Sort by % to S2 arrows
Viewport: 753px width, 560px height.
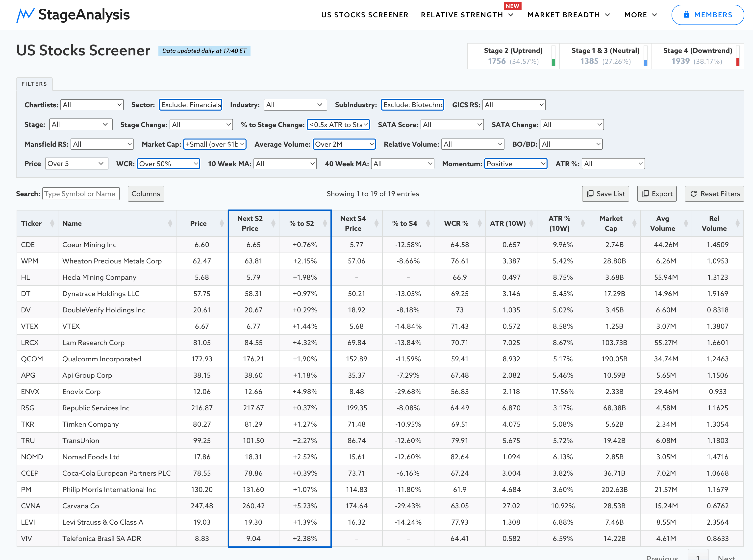(x=325, y=223)
